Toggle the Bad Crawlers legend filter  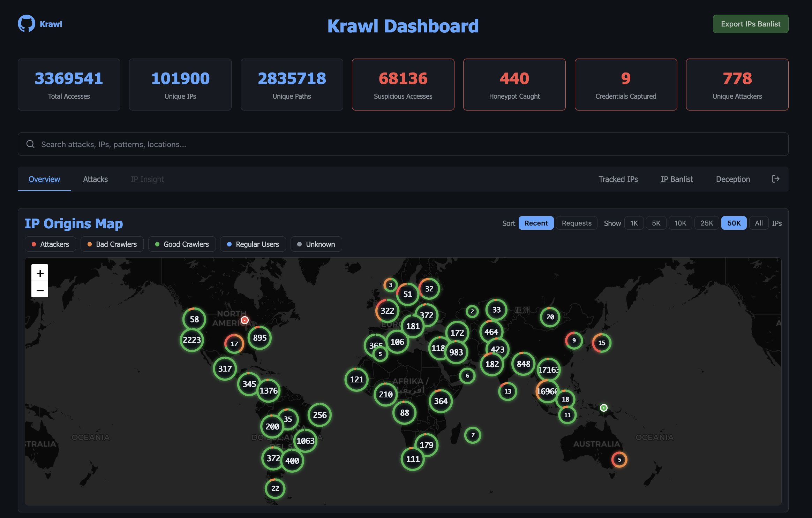point(112,244)
